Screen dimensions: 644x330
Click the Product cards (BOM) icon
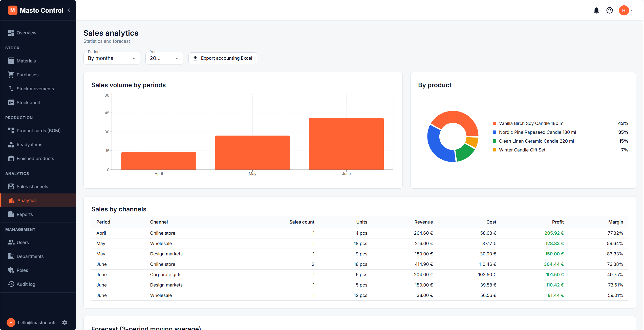[x=11, y=130]
